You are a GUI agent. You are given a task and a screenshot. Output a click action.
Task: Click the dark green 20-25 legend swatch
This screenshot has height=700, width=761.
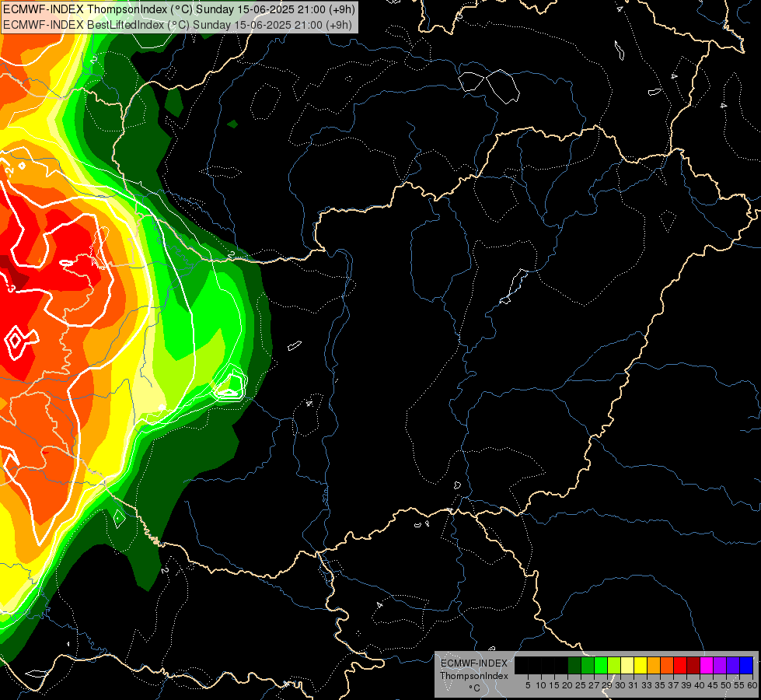(574, 665)
